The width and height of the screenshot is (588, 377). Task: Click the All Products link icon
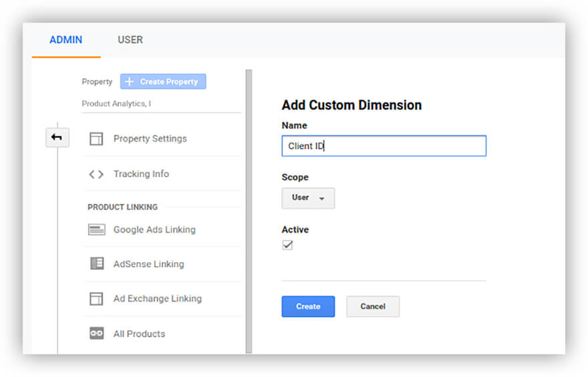(x=96, y=334)
